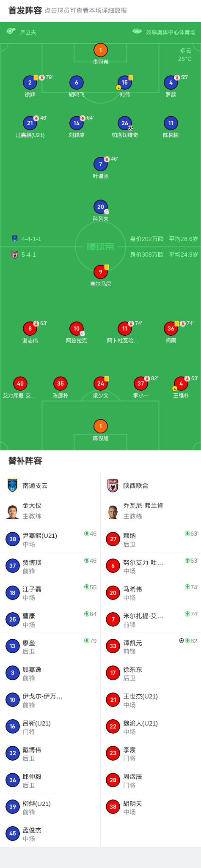Click the 南通支云 club logo
201x868 pixels.
(13, 485)
